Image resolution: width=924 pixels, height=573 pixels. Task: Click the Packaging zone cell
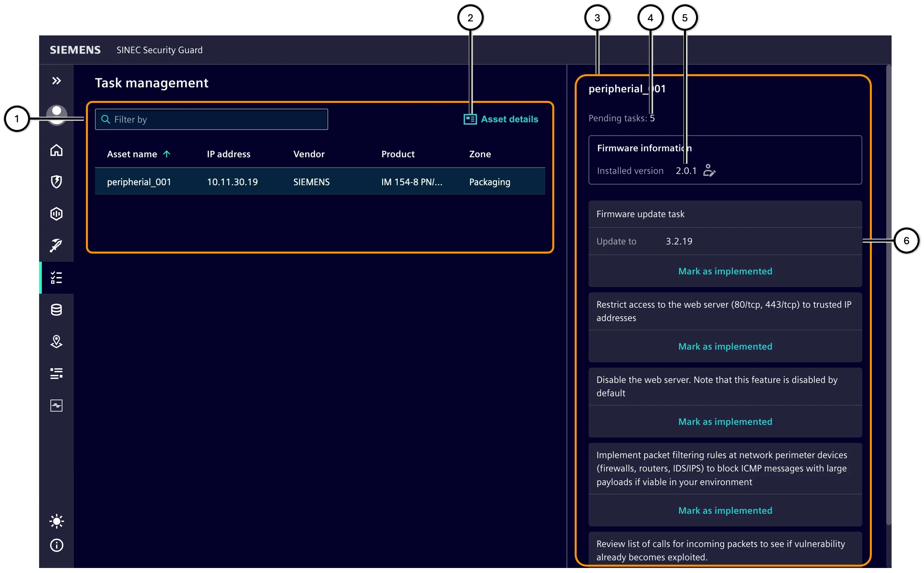[489, 182]
